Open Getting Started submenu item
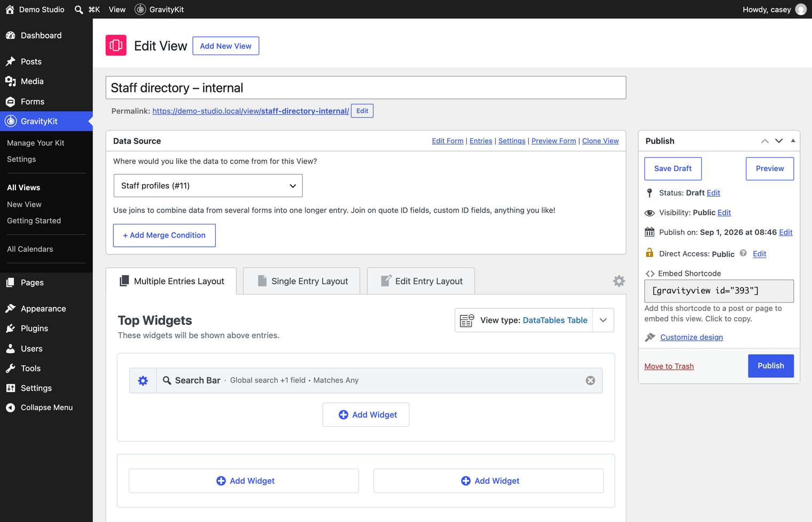This screenshot has height=522, width=812. [34, 221]
